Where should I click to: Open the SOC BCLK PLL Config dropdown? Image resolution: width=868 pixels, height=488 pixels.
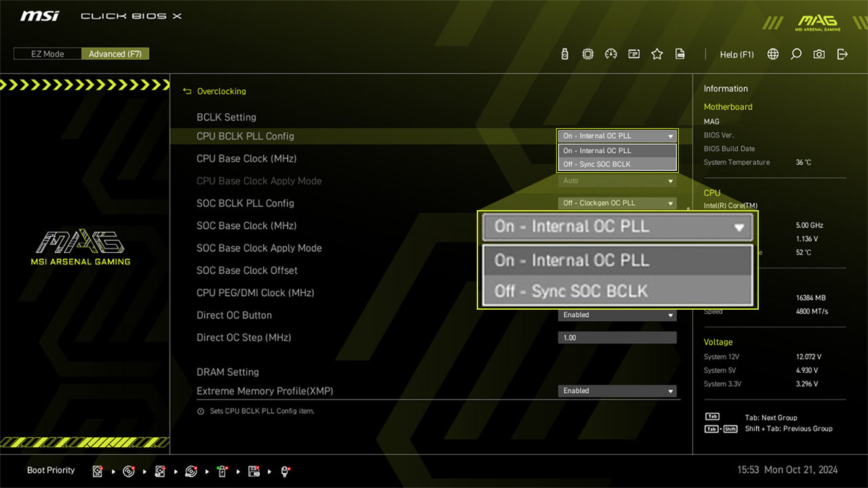point(616,203)
